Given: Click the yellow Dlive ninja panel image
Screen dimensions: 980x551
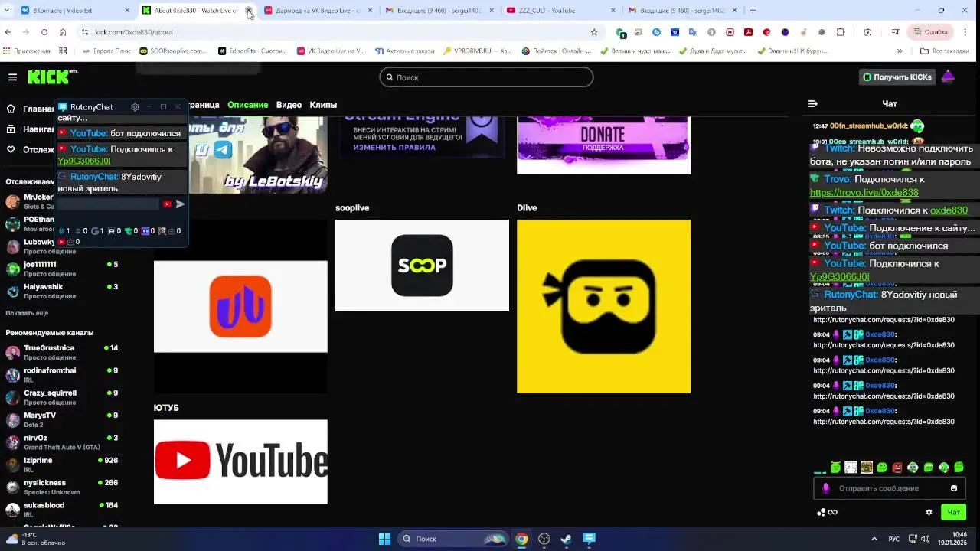Looking at the screenshot, I should [603, 306].
